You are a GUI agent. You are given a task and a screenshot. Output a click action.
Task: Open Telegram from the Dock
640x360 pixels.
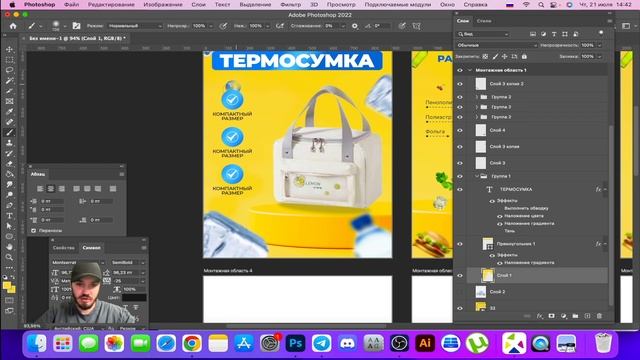point(321,343)
